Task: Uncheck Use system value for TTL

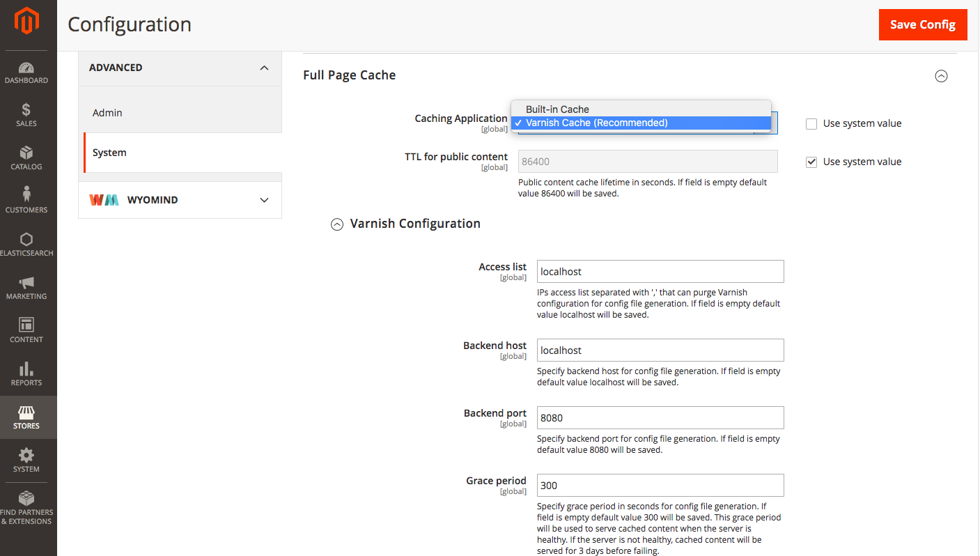Action: (811, 162)
